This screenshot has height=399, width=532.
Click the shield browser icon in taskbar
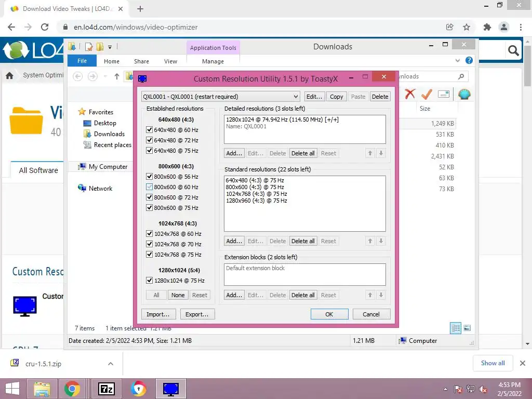coord(138,389)
